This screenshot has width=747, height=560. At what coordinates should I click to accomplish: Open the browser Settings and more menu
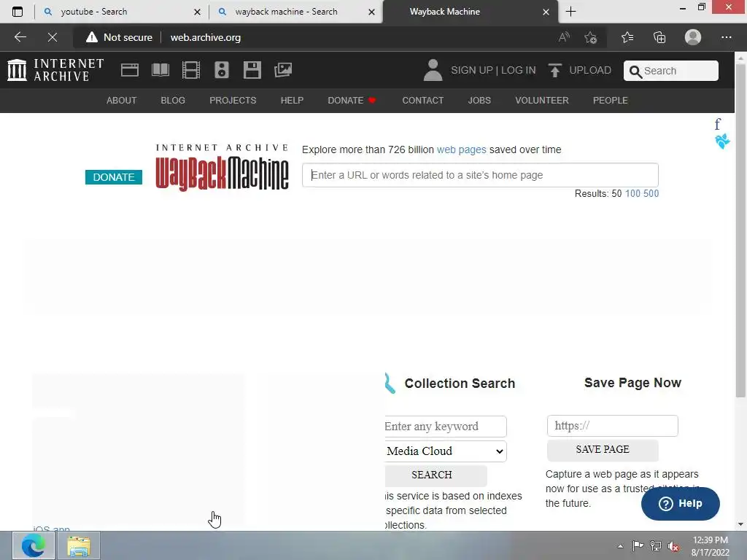tap(726, 37)
